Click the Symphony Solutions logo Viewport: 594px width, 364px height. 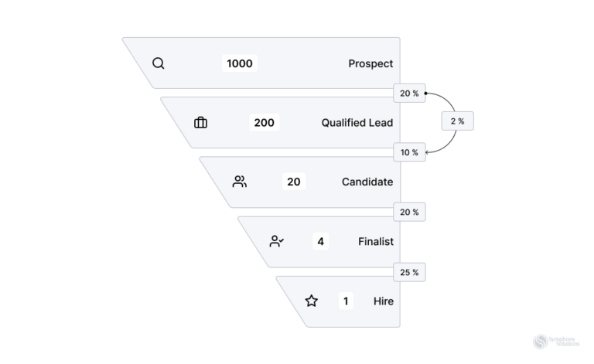pos(551,342)
